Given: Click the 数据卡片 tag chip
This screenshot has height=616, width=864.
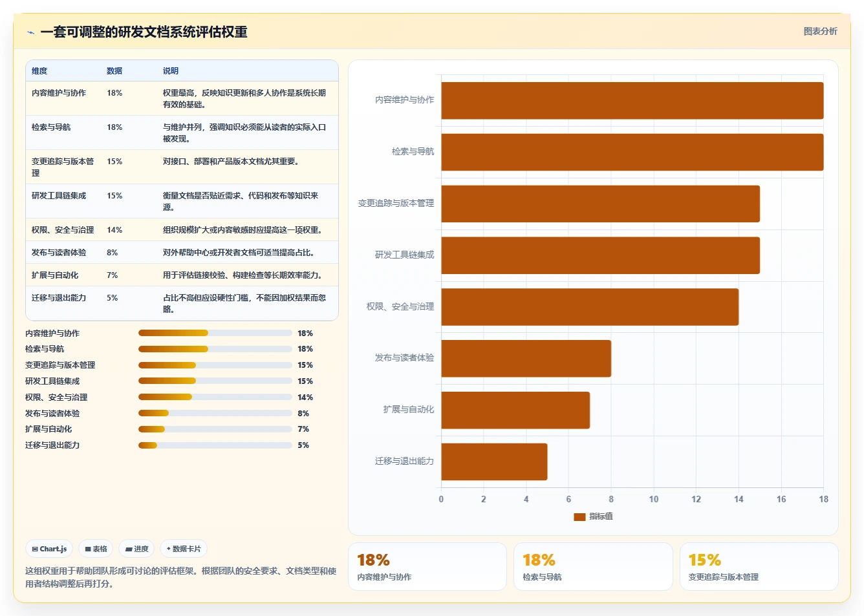Looking at the screenshot, I should point(184,549).
